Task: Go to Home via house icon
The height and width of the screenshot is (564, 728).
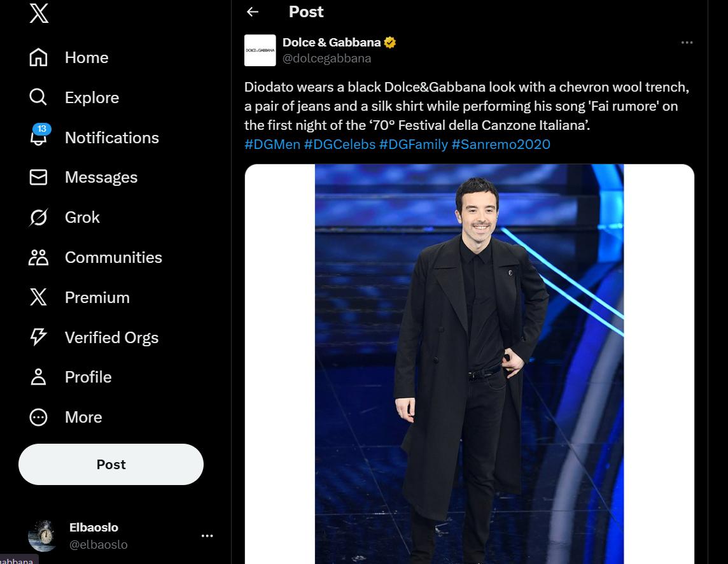Action: tap(39, 57)
